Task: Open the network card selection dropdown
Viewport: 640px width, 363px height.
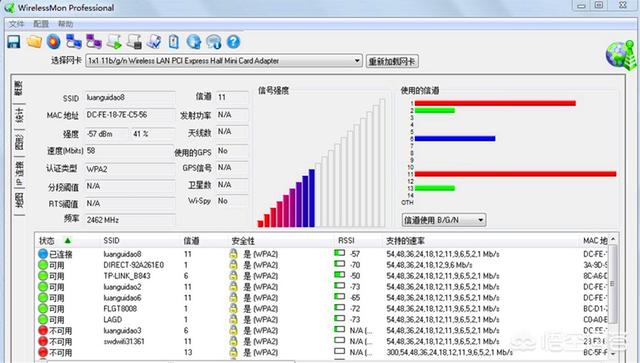Action: tap(224, 61)
